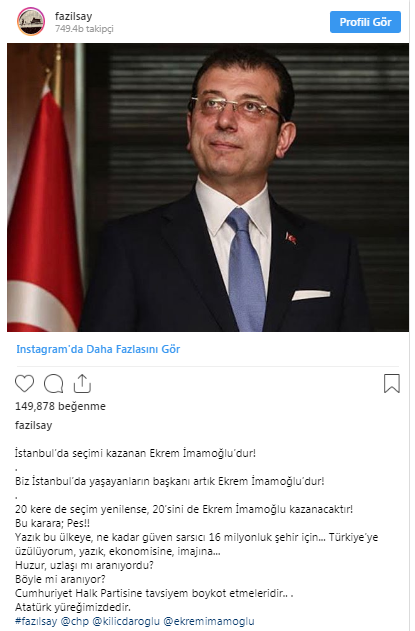Save post with the bookmark icon

(x=392, y=384)
